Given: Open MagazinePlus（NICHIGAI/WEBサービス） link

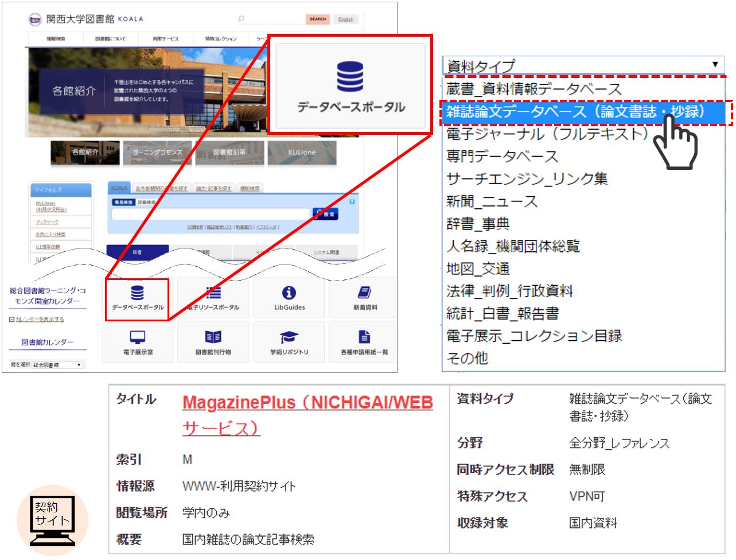Looking at the screenshot, I should pyautogui.click(x=307, y=415).
